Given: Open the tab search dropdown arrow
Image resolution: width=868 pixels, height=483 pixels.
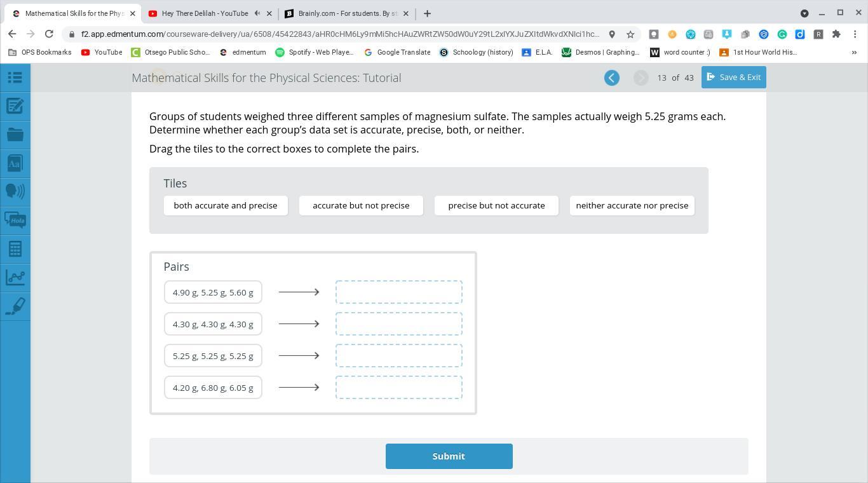Looking at the screenshot, I should (804, 13).
